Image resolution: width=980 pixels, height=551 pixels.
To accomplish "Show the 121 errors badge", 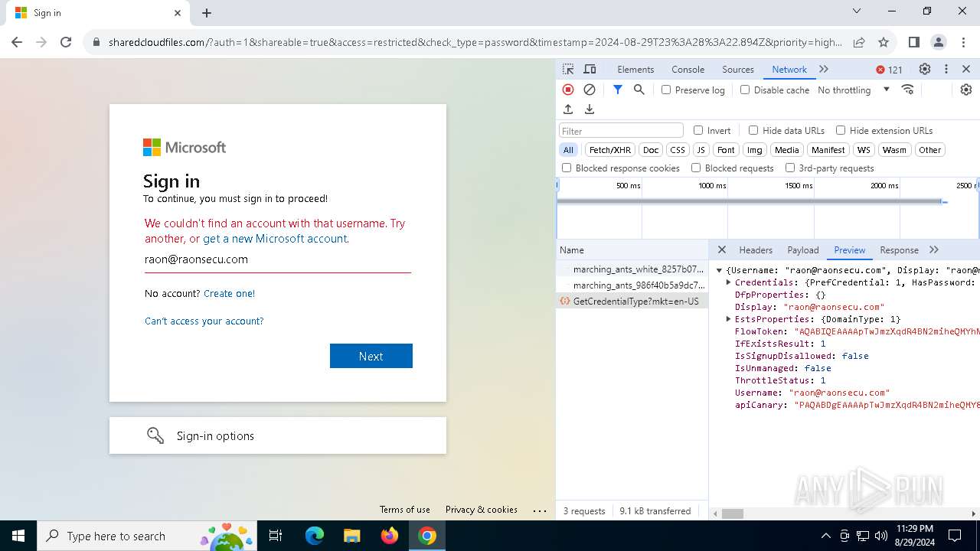I will coord(890,70).
